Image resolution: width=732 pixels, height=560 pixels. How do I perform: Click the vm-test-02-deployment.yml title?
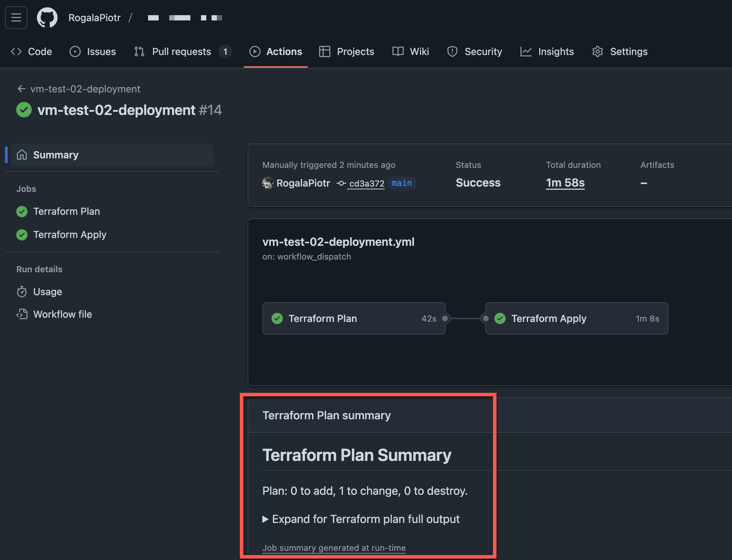click(338, 242)
